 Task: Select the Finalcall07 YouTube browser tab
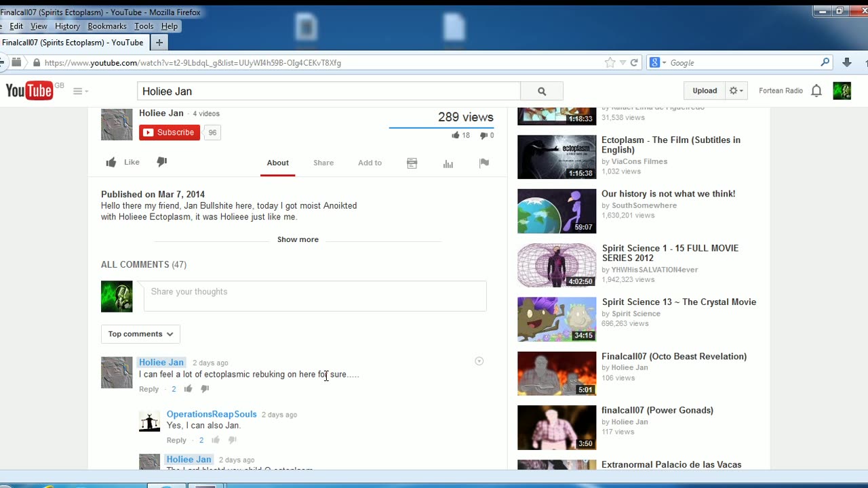pos(73,42)
